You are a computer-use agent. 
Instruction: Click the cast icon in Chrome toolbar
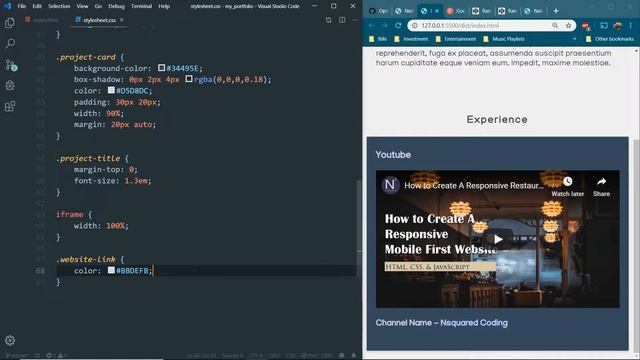604,25
